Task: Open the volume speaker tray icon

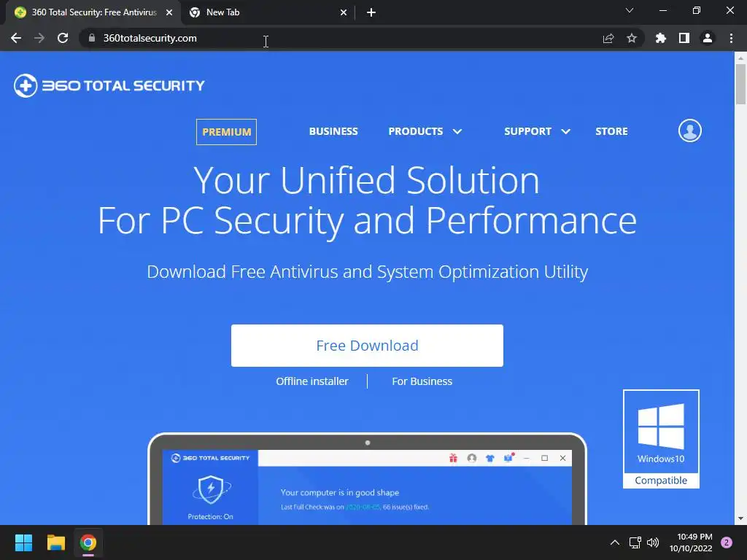Action: [653, 542]
